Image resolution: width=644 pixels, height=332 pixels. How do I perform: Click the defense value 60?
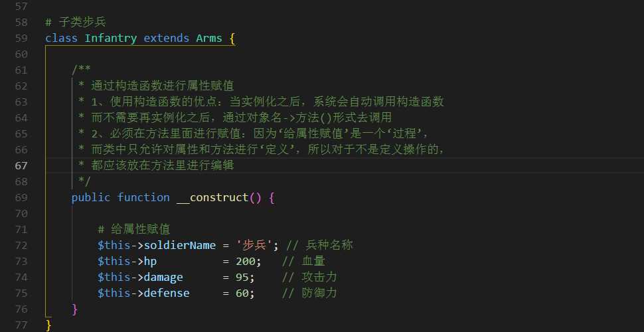pyautogui.click(x=242, y=293)
